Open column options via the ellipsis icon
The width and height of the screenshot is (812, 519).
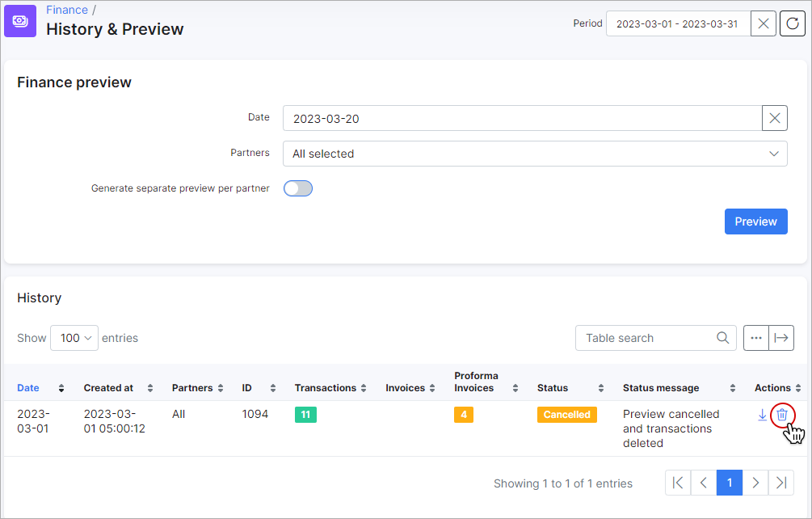tap(755, 337)
